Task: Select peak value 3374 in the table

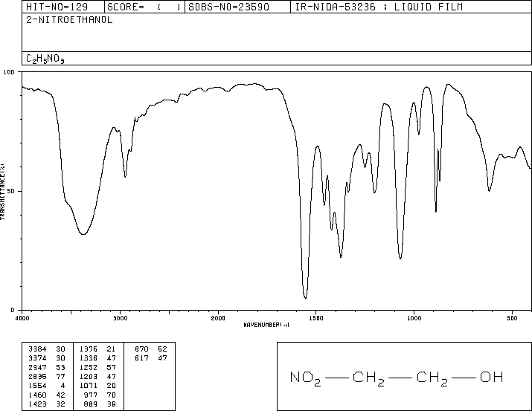Action: [x=36, y=358]
